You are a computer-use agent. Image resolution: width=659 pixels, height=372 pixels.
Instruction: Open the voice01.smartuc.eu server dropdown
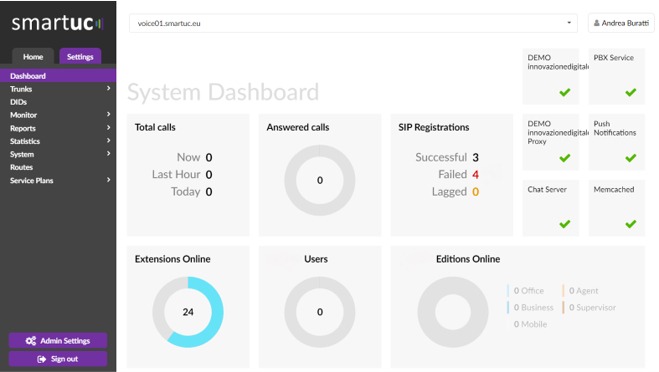click(353, 23)
